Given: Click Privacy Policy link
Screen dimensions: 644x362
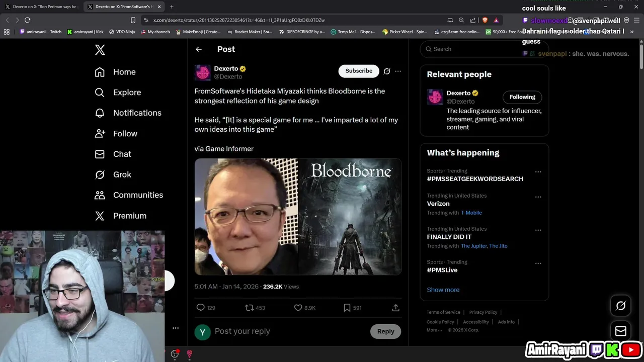Looking at the screenshot, I should point(483,312).
